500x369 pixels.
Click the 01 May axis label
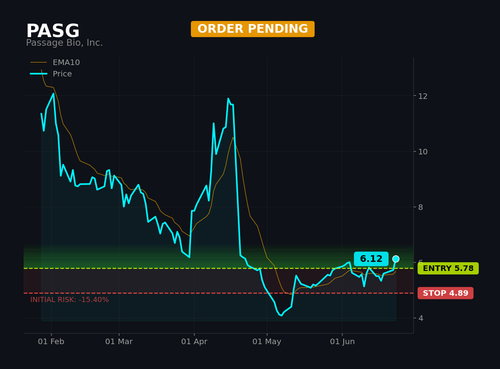click(x=267, y=342)
